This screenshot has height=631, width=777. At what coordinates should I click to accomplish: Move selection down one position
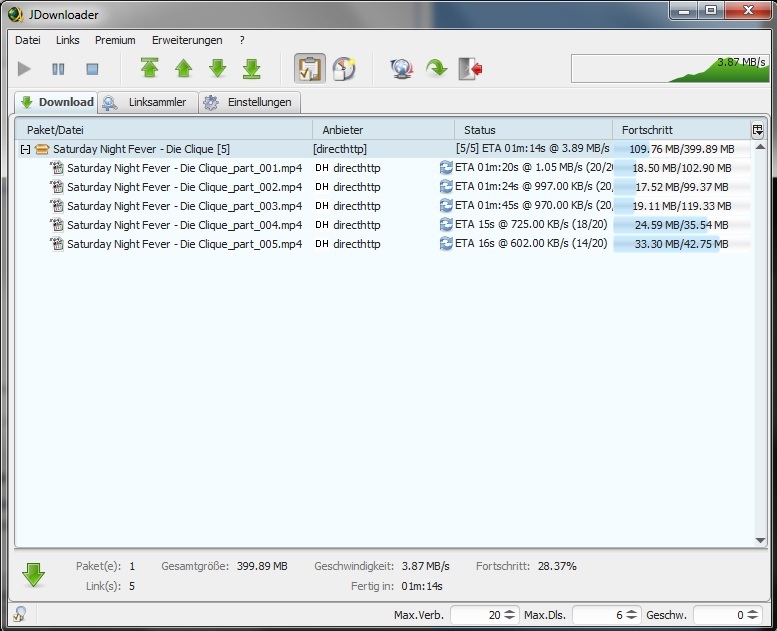tap(218, 68)
